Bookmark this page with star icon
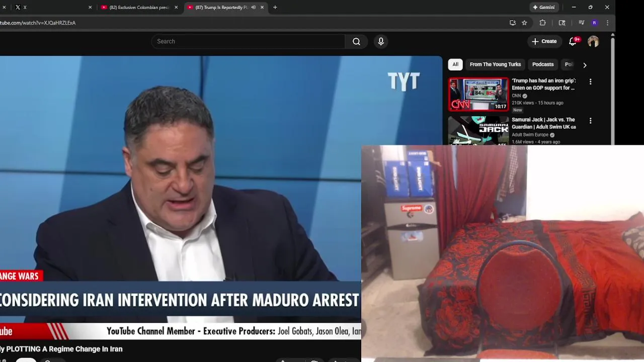 click(524, 23)
